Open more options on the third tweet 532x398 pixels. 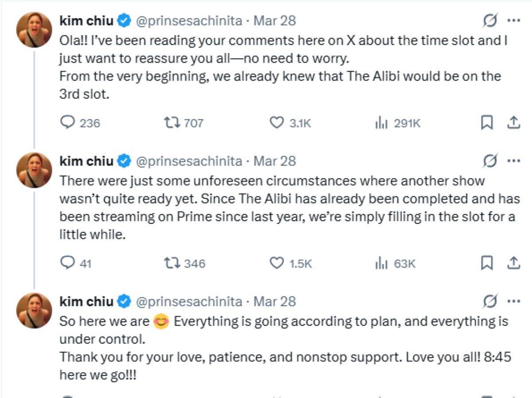[513, 301]
